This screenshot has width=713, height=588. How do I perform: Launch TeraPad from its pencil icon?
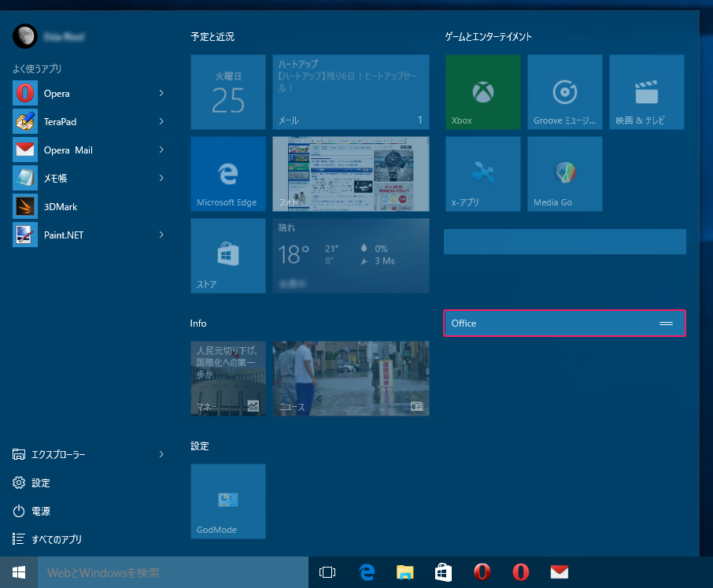(25, 121)
